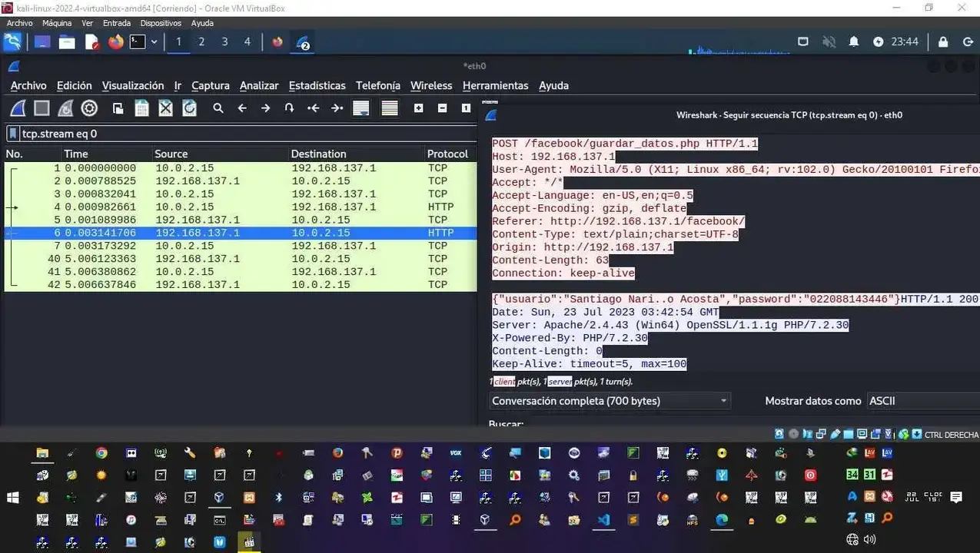
Task: Open Windows Start button
Action: [12, 498]
